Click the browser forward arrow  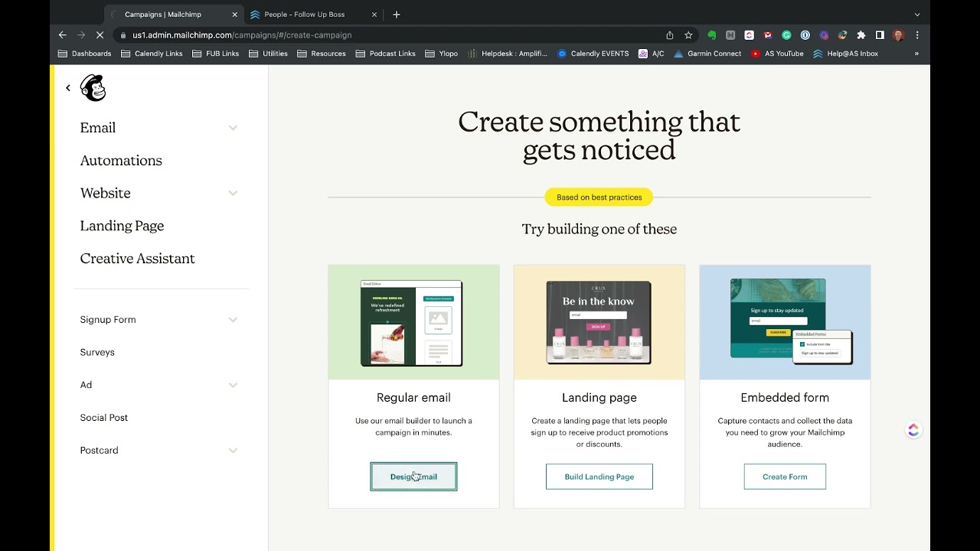(x=81, y=35)
